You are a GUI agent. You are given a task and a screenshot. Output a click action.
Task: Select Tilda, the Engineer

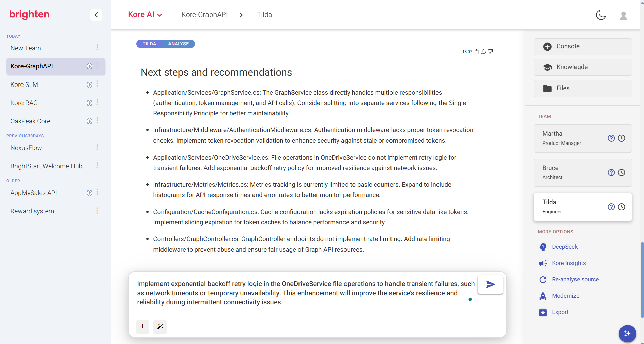pos(583,207)
